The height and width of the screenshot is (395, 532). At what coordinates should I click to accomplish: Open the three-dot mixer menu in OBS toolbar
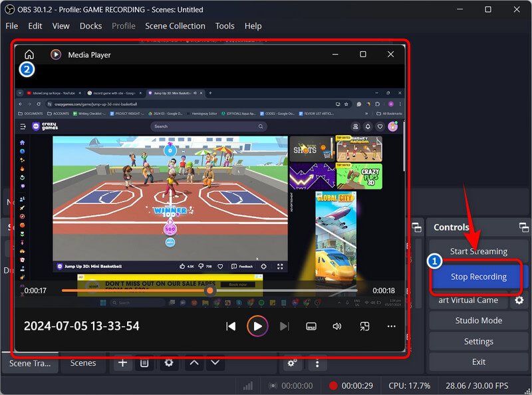pos(317,363)
